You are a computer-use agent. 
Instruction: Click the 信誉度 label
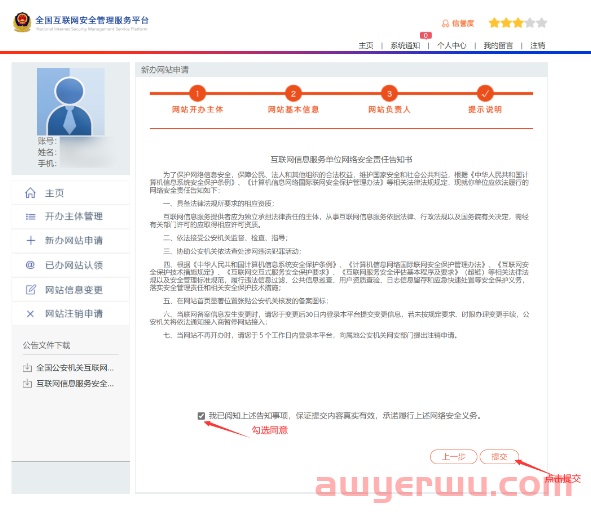click(x=463, y=24)
